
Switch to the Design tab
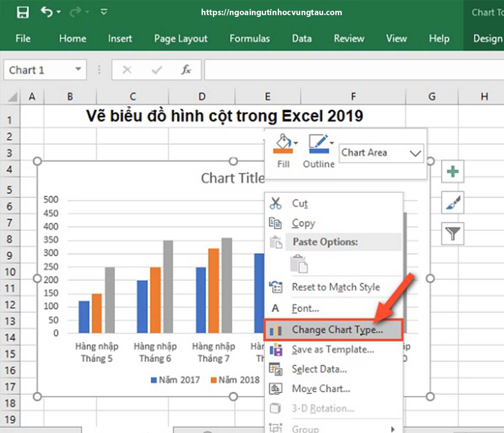coord(488,39)
